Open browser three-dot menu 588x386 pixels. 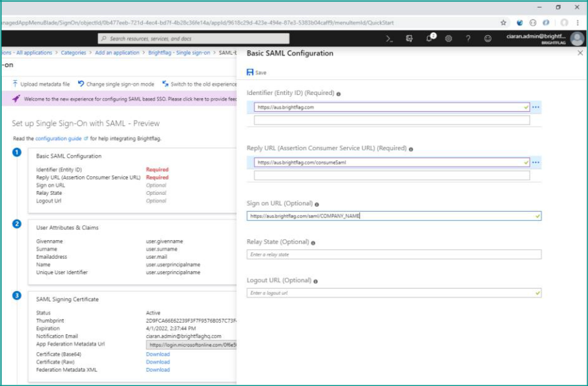(x=578, y=23)
